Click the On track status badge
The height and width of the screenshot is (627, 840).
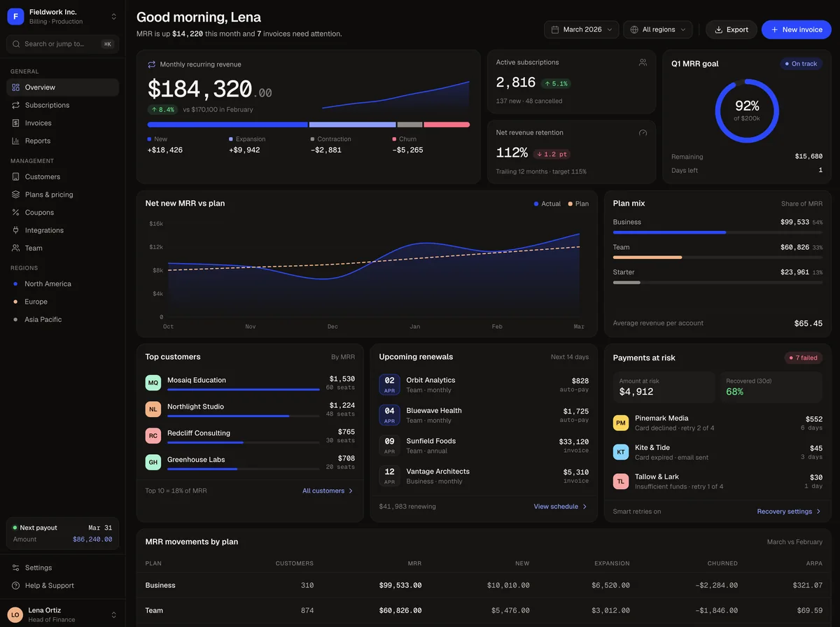(800, 64)
